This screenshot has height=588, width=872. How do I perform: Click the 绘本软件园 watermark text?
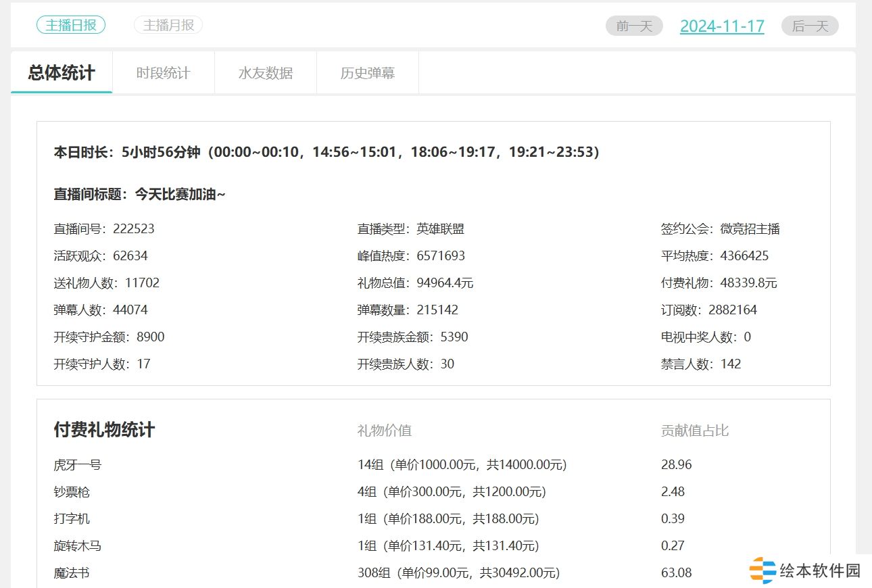[x=820, y=570]
